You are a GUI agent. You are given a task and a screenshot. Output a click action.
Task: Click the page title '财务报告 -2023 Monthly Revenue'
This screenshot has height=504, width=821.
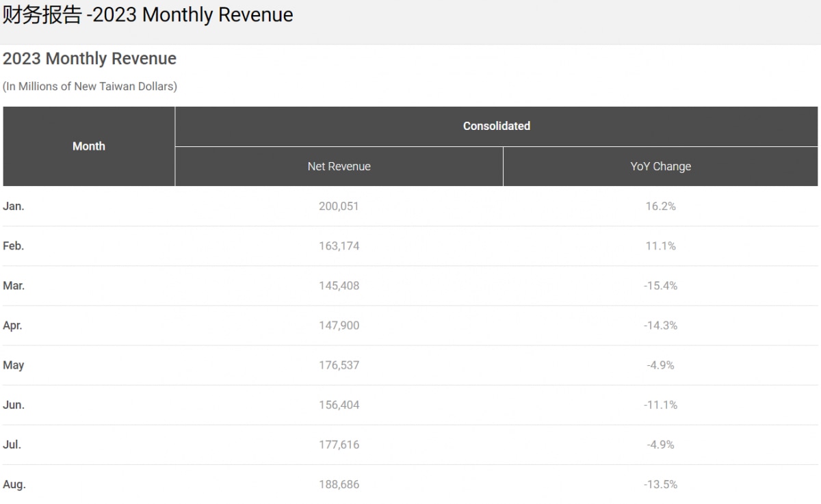click(148, 15)
